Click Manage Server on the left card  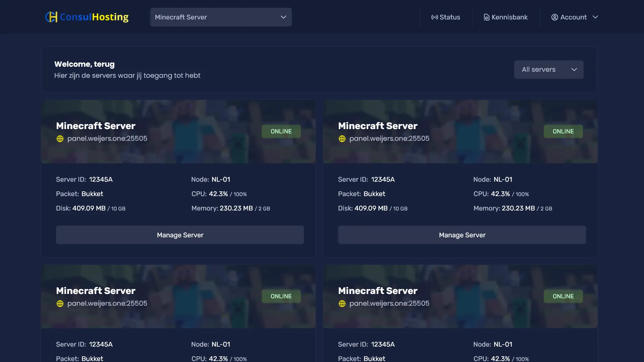click(x=180, y=235)
